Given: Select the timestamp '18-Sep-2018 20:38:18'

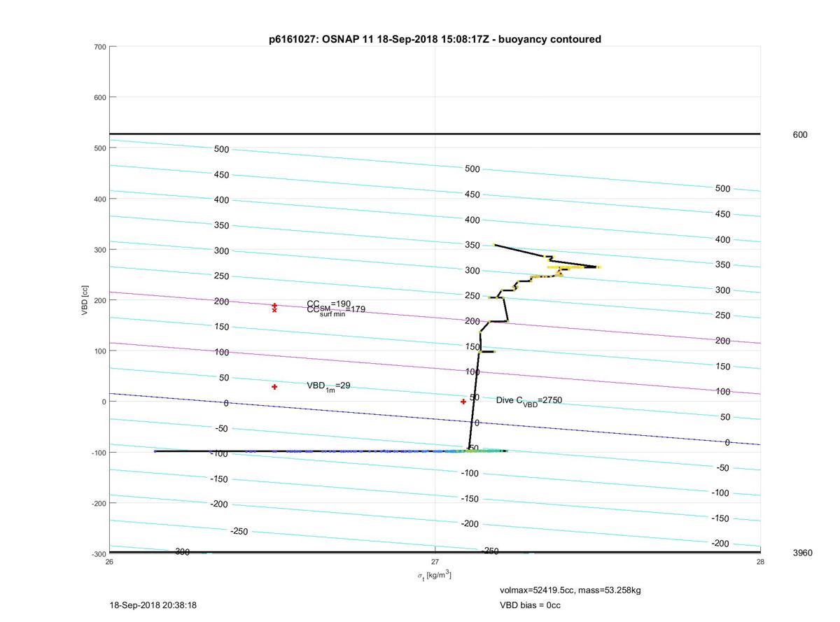Looking at the screenshot, I should point(153,605).
